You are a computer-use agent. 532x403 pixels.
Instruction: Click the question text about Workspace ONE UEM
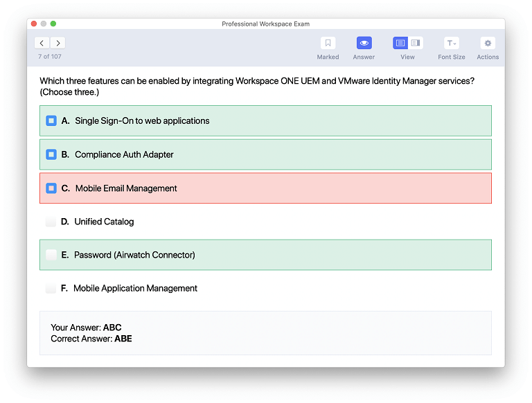tap(257, 87)
